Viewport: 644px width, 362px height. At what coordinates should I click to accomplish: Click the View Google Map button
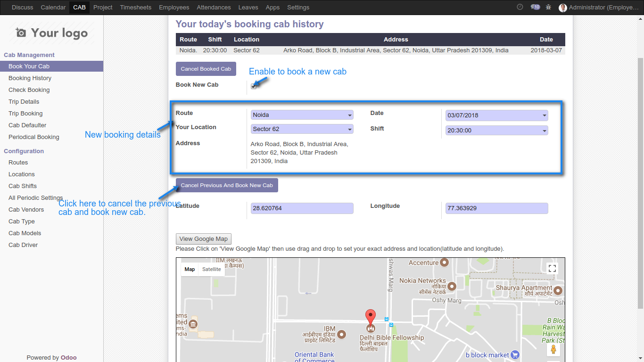(x=204, y=239)
